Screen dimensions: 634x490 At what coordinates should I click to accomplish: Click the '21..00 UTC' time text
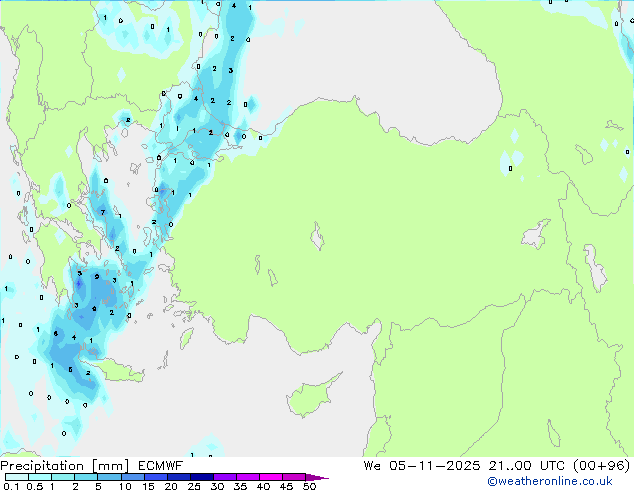click(x=526, y=466)
